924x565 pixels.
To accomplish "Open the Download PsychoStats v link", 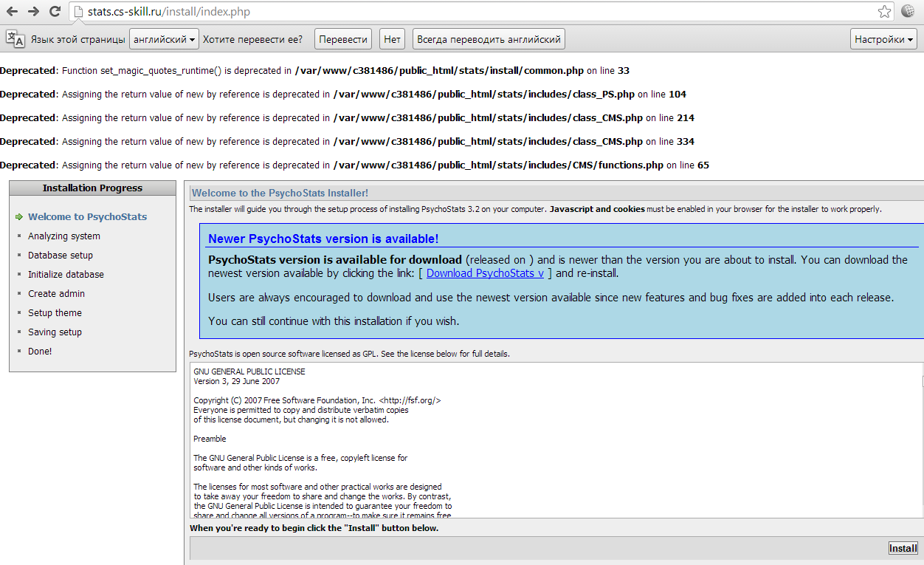I will (485, 273).
